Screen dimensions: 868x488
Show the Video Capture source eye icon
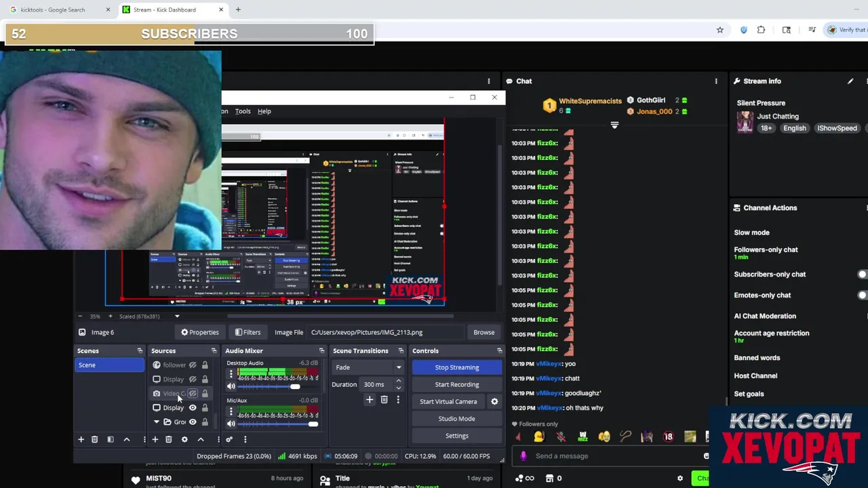pyautogui.click(x=193, y=394)
